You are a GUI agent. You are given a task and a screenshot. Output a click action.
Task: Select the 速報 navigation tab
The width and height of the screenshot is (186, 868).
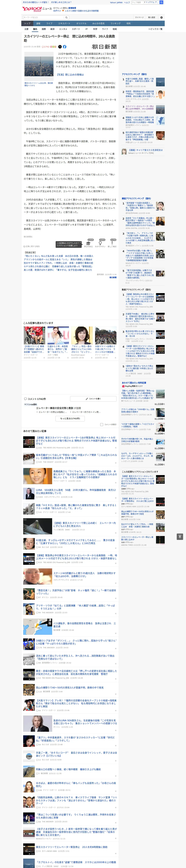[38, 24]
